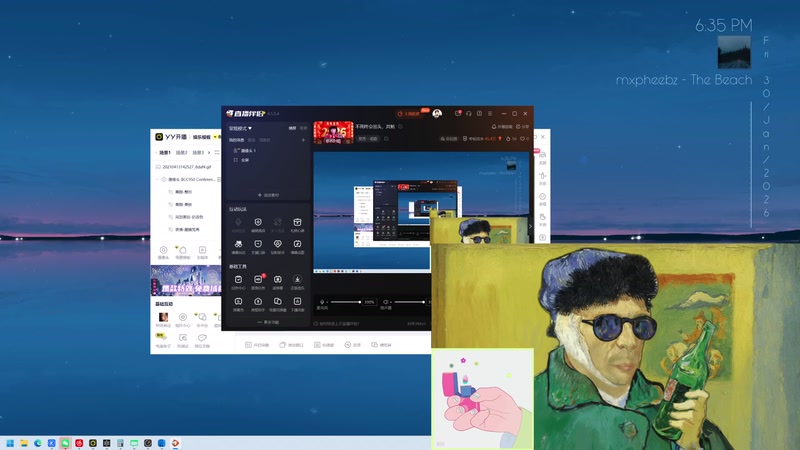Viewport: 800px width, 450px height.
Task: Open File Explorer from the taskbar
Action: (x=23, y=443)
